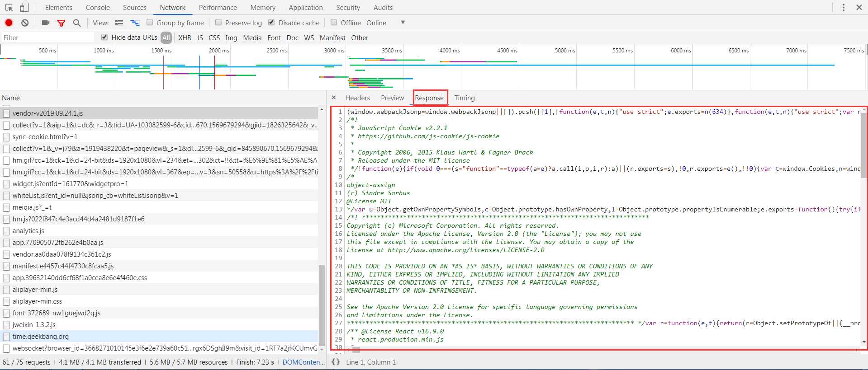Check the Offline checkbox

coord(334,23)
